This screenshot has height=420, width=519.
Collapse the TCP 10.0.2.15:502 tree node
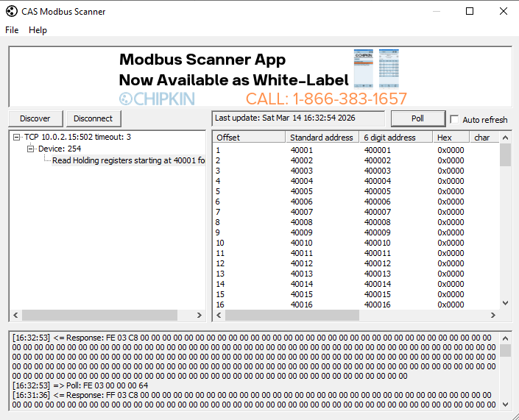coord(17,137)
